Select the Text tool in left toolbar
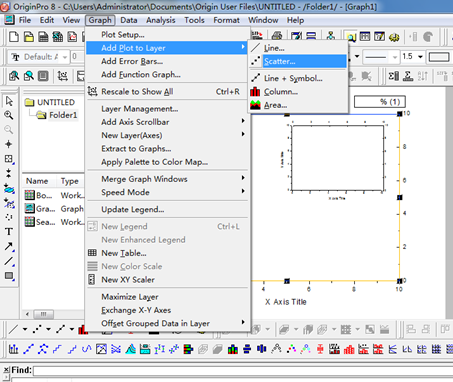The width and height of the screenshot is (453, 382). pos(9,232)
